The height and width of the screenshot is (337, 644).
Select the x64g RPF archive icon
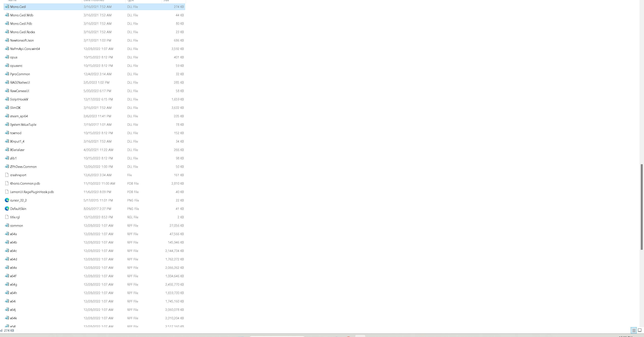tap(7, 285)
